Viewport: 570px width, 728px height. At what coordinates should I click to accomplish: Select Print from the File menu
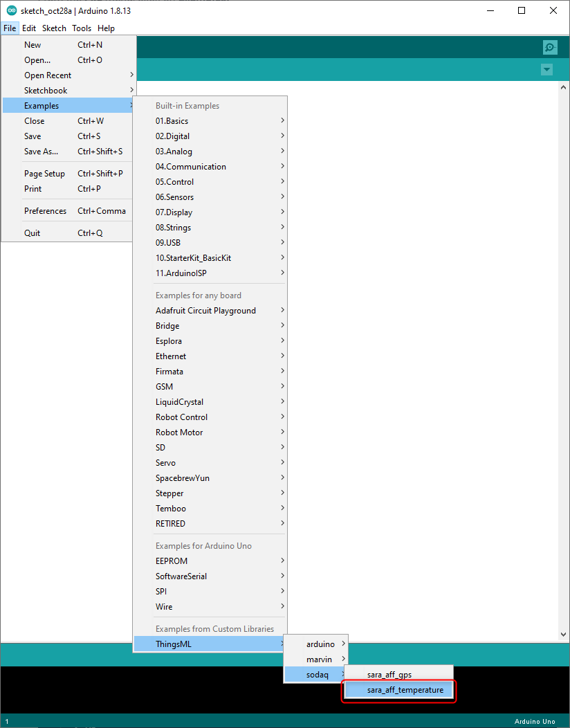(x=68, y=189)
